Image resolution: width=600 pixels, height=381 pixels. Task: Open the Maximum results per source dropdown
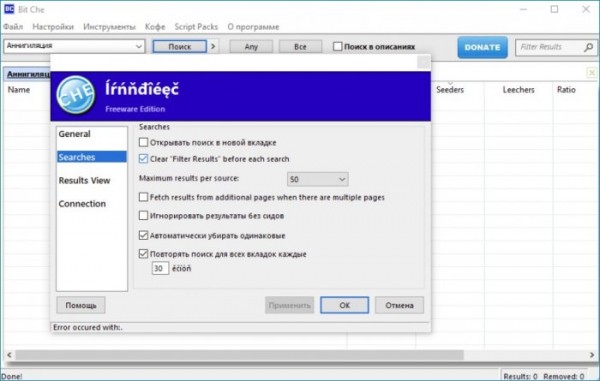point(318,179)
